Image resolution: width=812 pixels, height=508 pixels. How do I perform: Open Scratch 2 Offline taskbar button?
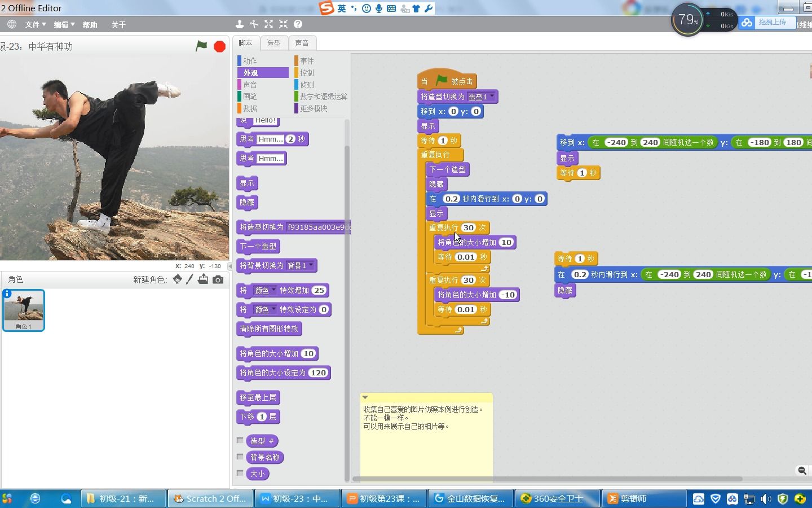(x=210, y=498)
